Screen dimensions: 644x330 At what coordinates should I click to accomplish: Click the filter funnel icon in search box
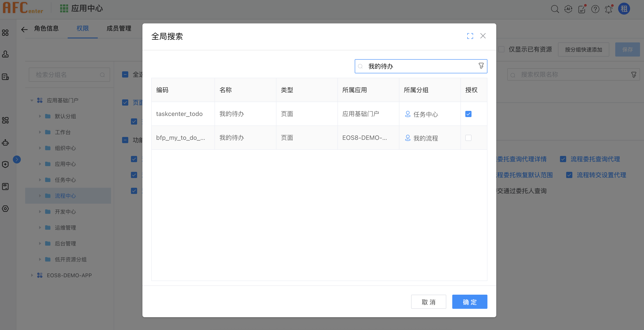[481, 66]
